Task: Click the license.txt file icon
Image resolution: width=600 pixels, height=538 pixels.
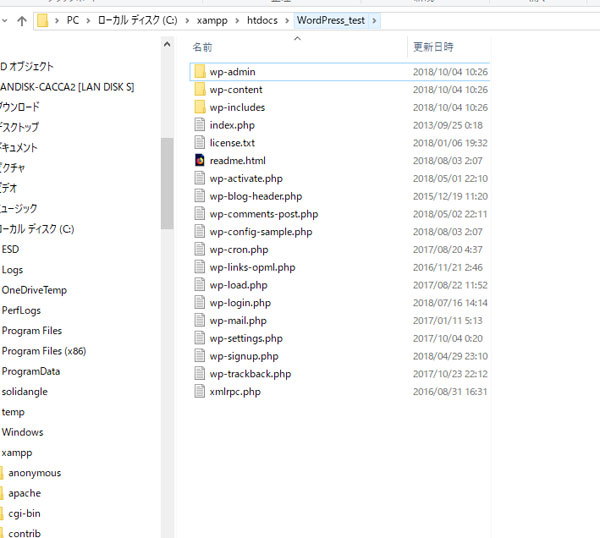Action: (199, 143)
